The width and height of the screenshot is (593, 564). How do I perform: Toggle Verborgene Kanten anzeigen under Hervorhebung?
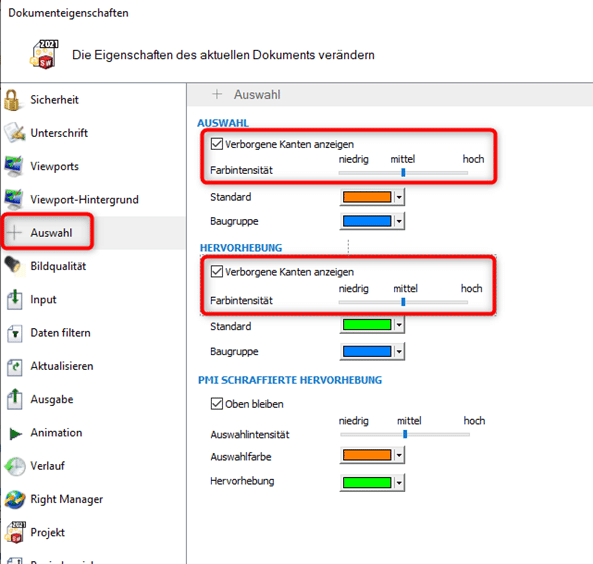click(x=217, y=272)
